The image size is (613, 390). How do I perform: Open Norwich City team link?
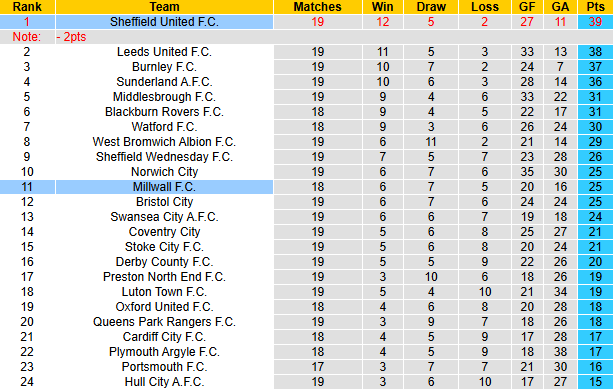click(x=164, y=172)
